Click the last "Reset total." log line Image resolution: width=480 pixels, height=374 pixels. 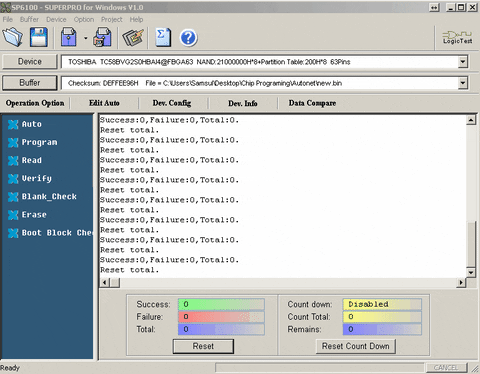pos(129,270)
